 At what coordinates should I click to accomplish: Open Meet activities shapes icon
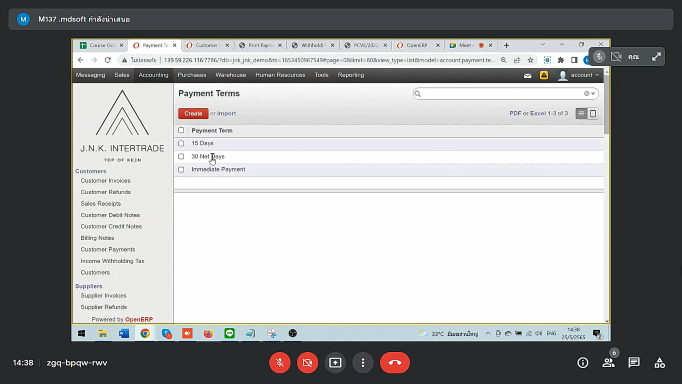click(659, 363)
